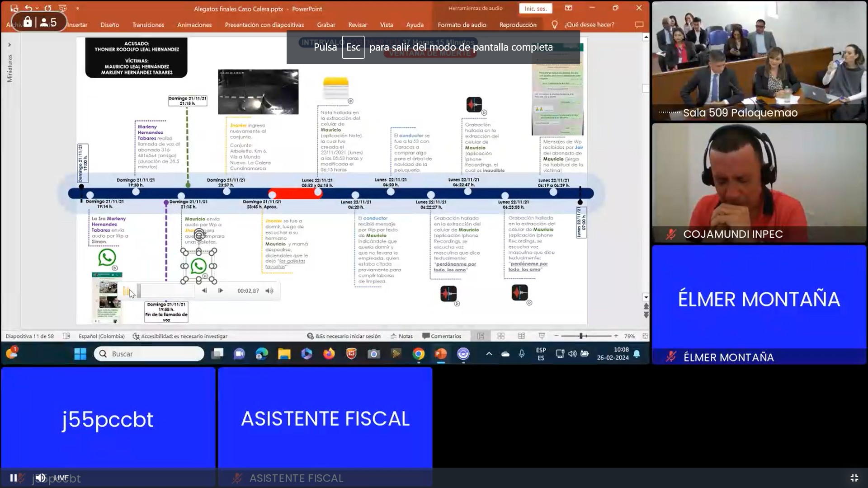Open ribbon display options button

pyautogui.click(x=569, y=8)
